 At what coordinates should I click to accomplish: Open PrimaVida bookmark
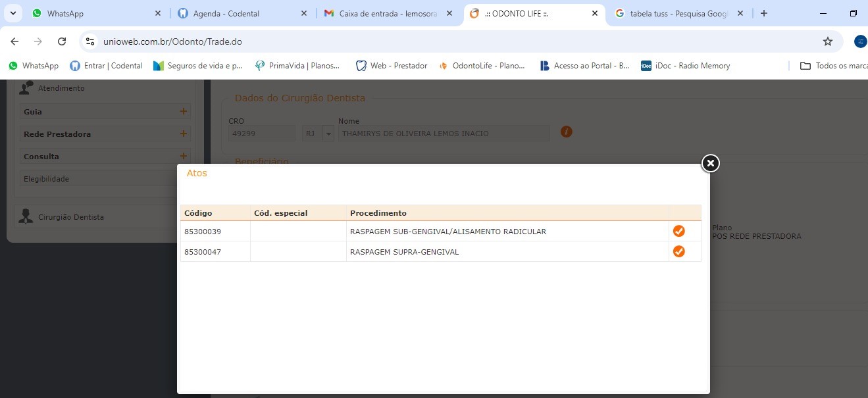[x=297, y=66]
